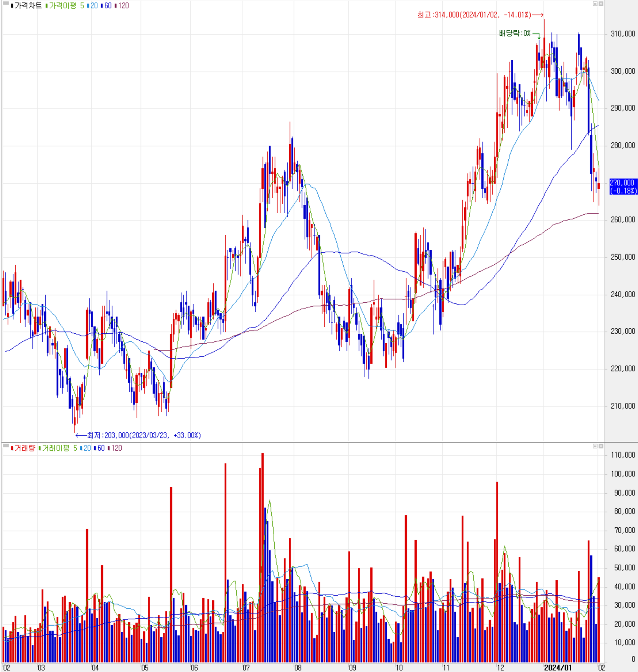Click the green 가격이평 color marker
Image resolution: width=638 pixels, height=672 pixels.
tap(46, 6)
